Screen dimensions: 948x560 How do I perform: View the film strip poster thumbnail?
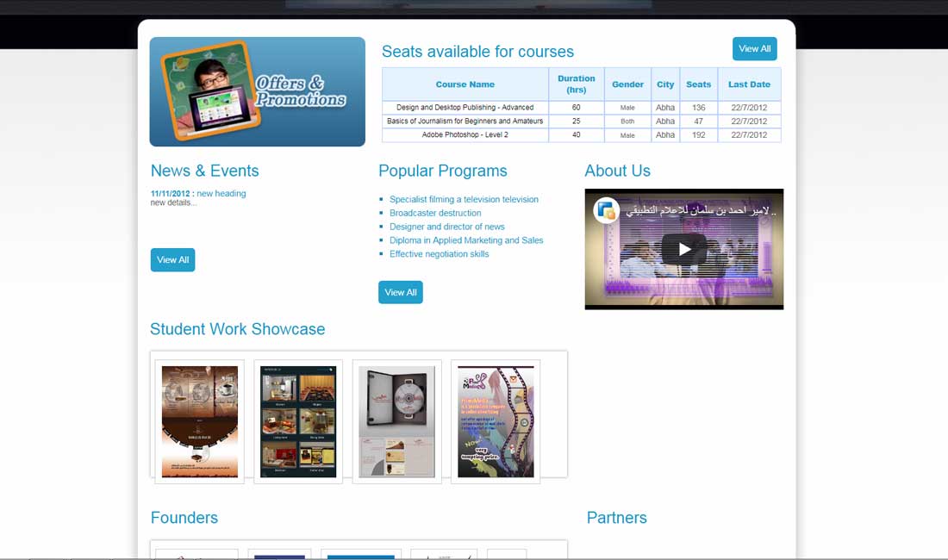pos(496,421)
